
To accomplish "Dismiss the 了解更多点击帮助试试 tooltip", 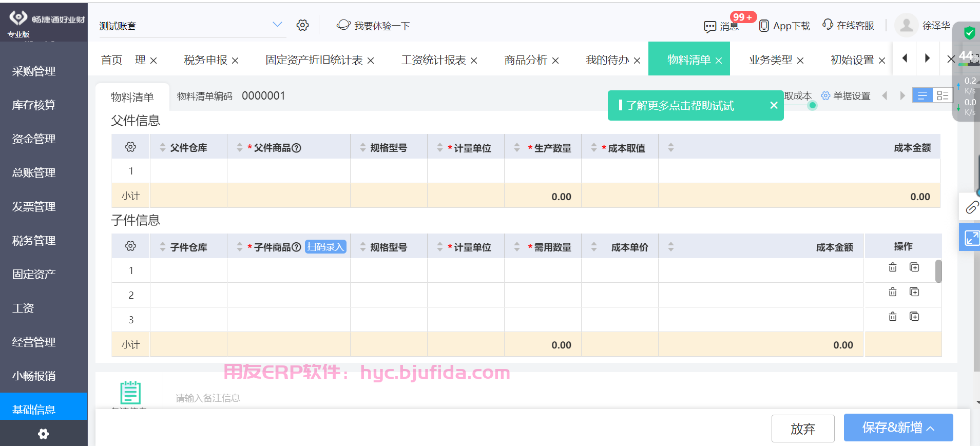I will click(x=774, y=105).
